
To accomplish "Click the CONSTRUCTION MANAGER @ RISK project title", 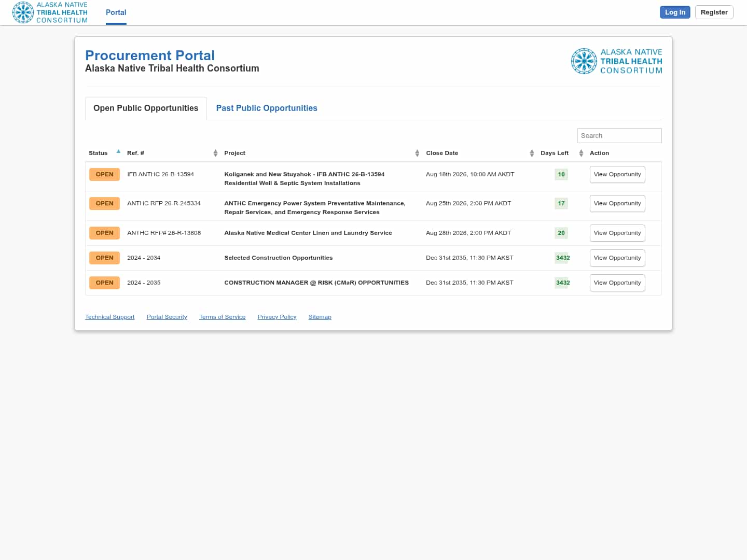I will point(316,283).
